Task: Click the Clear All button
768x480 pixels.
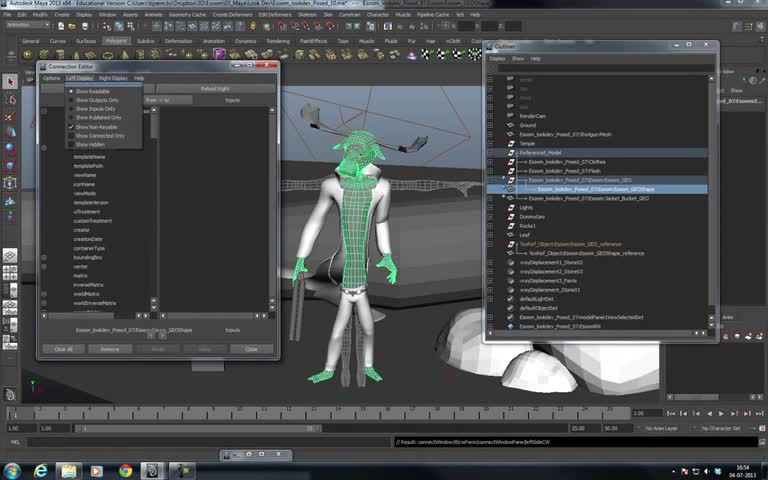Action: (x=63, y=349)
